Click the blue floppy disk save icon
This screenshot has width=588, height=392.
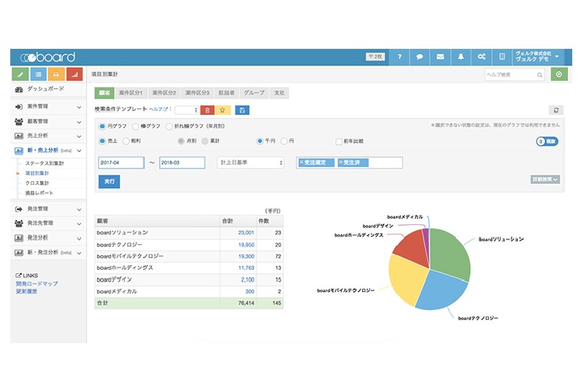[240, 110]
